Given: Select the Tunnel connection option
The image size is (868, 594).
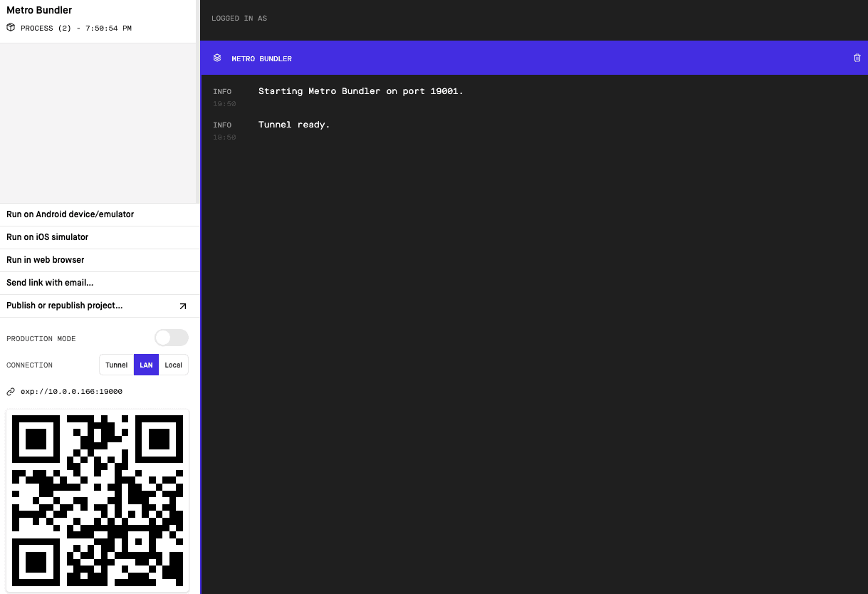Looking at the screenshot, I should click(x=117, y=365).
